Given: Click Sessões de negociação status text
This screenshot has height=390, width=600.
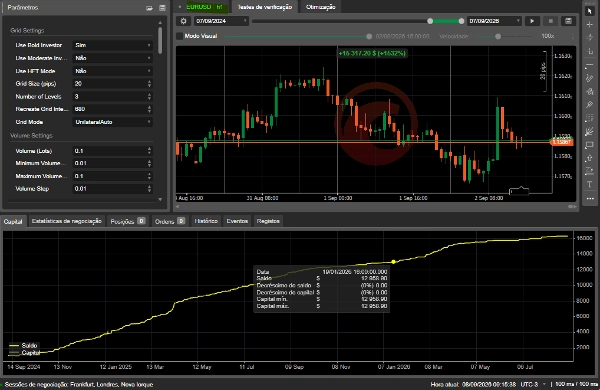Looking at the screenshot, I should [79, 384].
